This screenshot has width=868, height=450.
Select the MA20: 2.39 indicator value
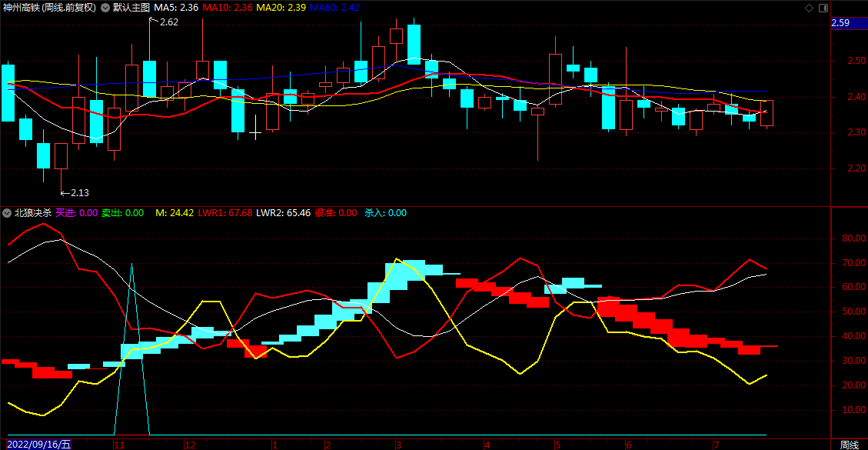click(x=281, y=8)
